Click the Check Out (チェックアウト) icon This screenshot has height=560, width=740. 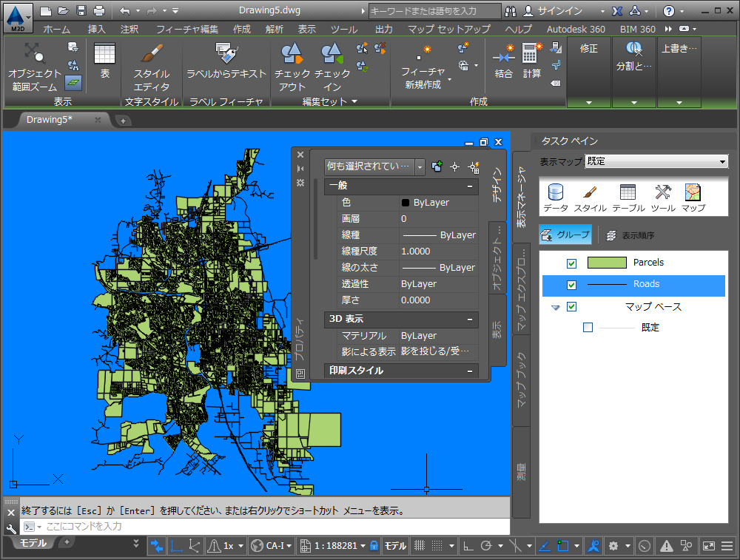pos(292,54)
